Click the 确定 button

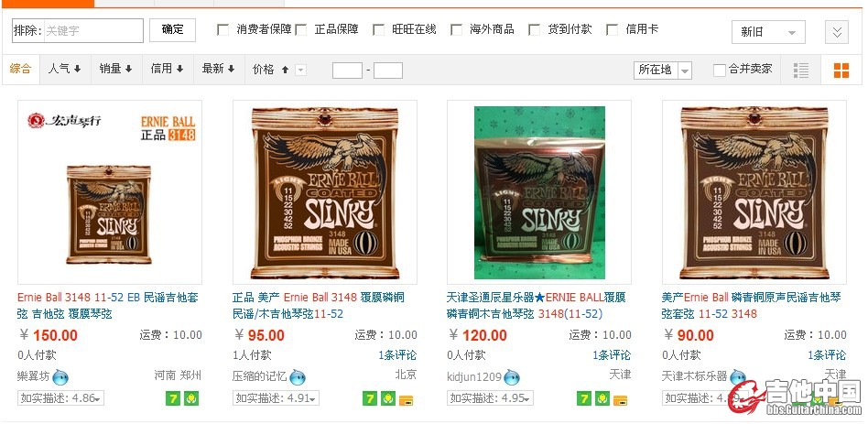(173, 30)
